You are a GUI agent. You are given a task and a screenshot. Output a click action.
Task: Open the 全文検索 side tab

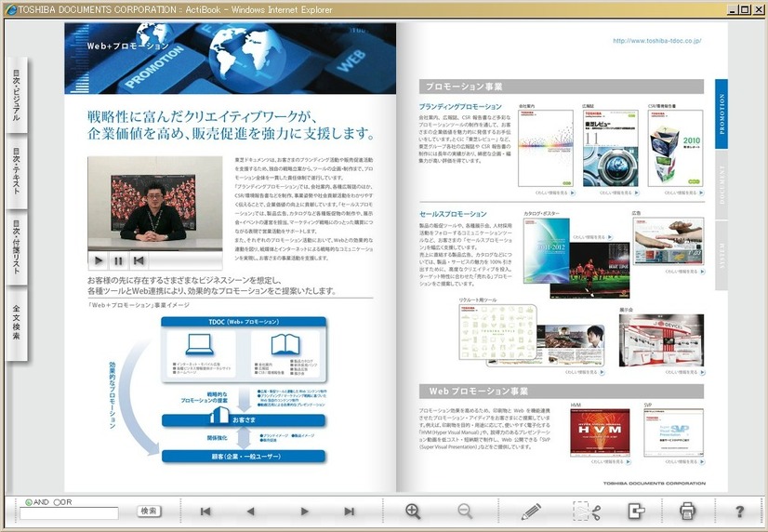(x=16, y=323)
